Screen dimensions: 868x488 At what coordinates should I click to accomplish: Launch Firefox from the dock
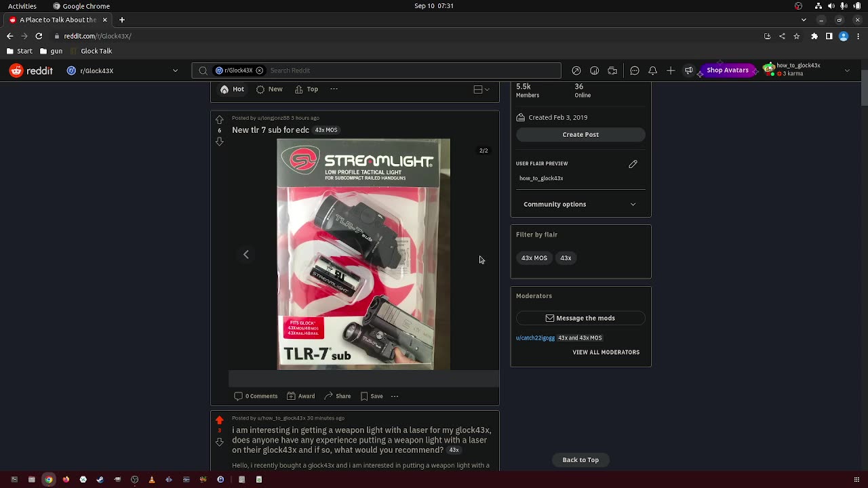pyautogui.click(x=66, y=479)
